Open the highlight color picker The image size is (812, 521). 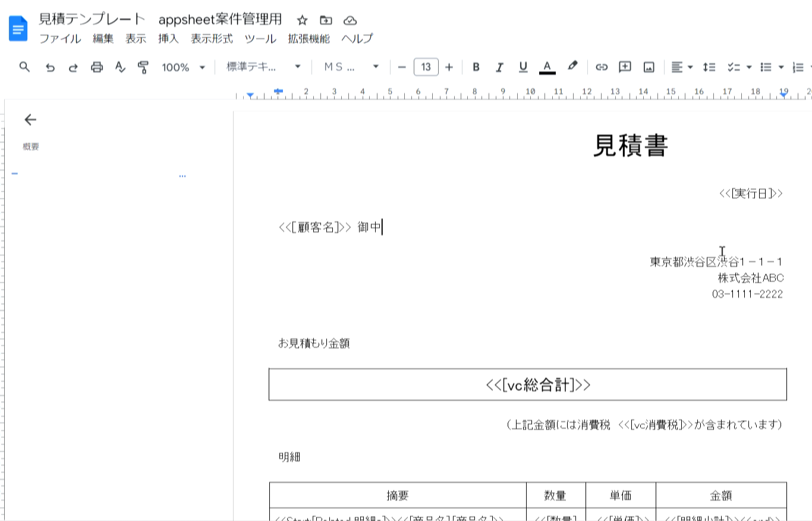tap(572, 67)
